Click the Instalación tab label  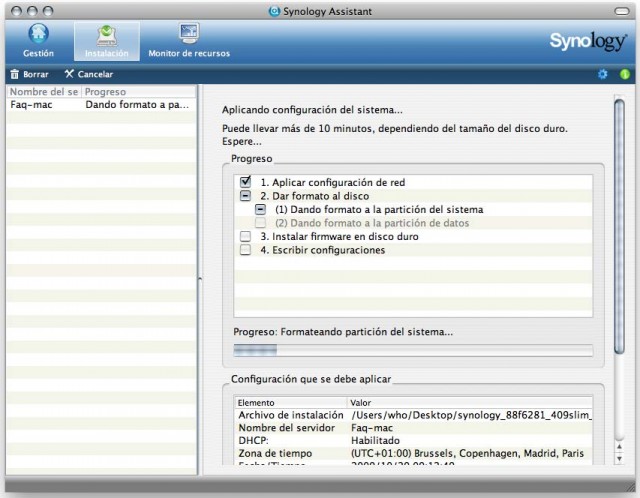tap(107, 53)
